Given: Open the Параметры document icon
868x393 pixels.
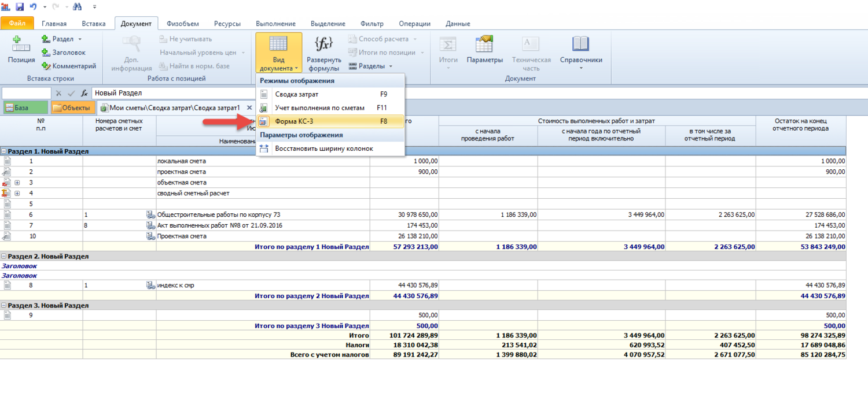Looking at the screenshot, I should pos(484,45).
